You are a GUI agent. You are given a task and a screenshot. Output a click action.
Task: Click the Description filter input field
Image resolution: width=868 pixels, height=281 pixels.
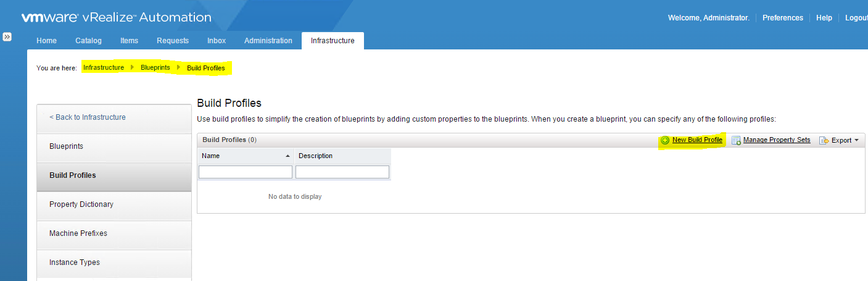[342, 172]
